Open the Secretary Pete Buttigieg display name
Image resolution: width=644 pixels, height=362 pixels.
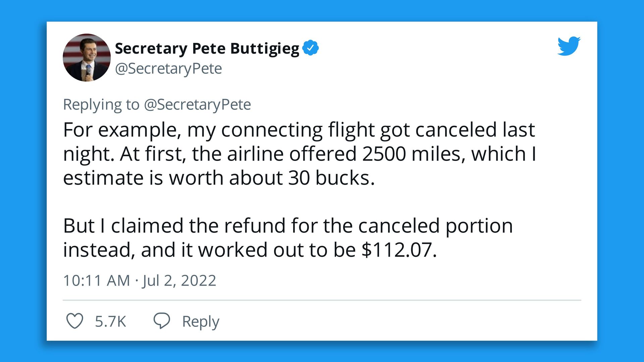coord(207,49)
